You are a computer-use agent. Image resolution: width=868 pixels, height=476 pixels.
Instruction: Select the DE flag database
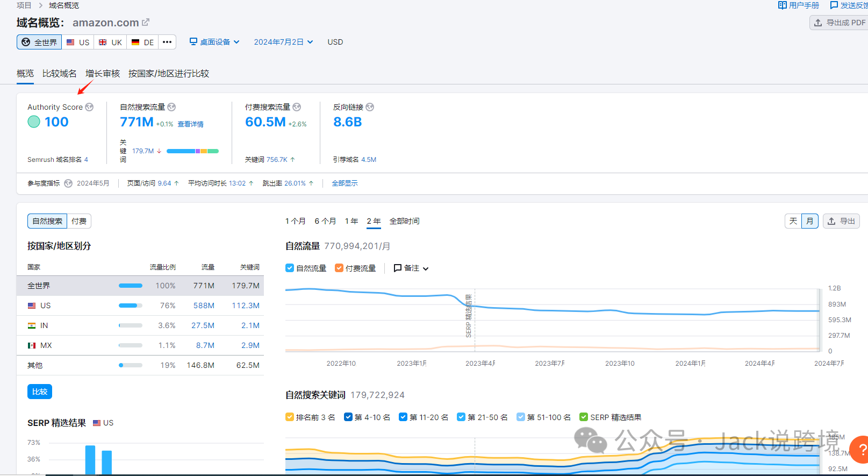[142, 42]
